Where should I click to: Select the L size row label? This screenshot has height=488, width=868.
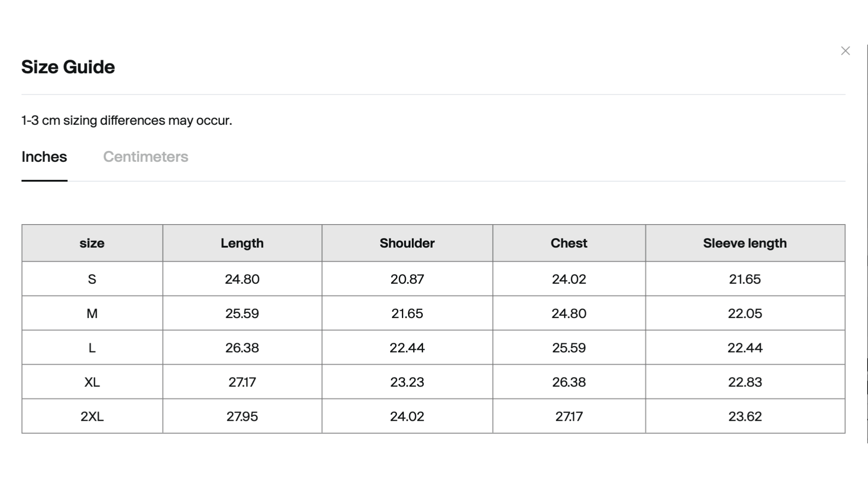[92, 348]
